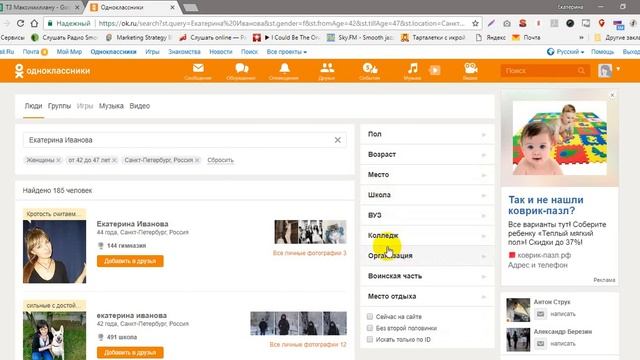Screen dimensions: 640x360
Task: Expand the Место filter
Action: [x=427, y=175]
